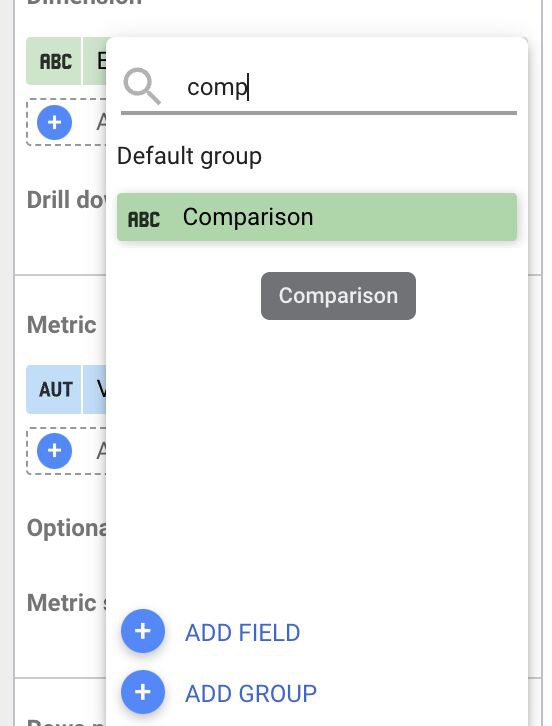Click the Drill down label
The image size is (552, 726).
coord(66,200)
